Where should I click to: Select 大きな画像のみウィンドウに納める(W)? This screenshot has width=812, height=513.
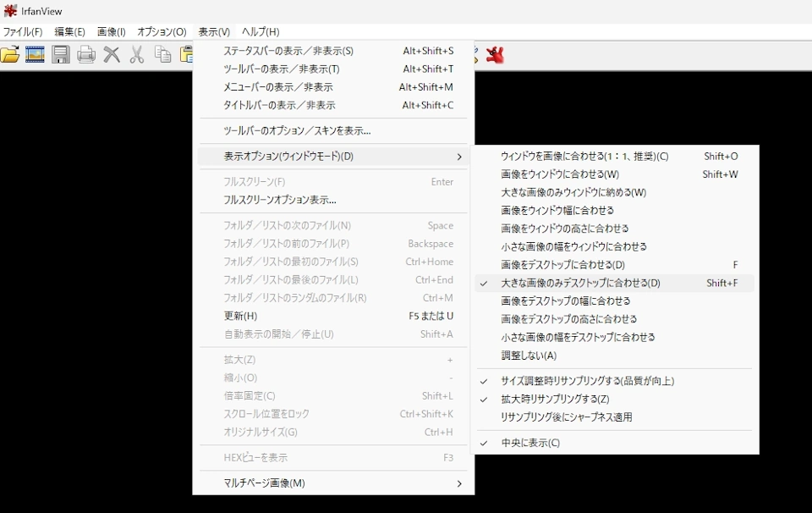tap(615, 192)
